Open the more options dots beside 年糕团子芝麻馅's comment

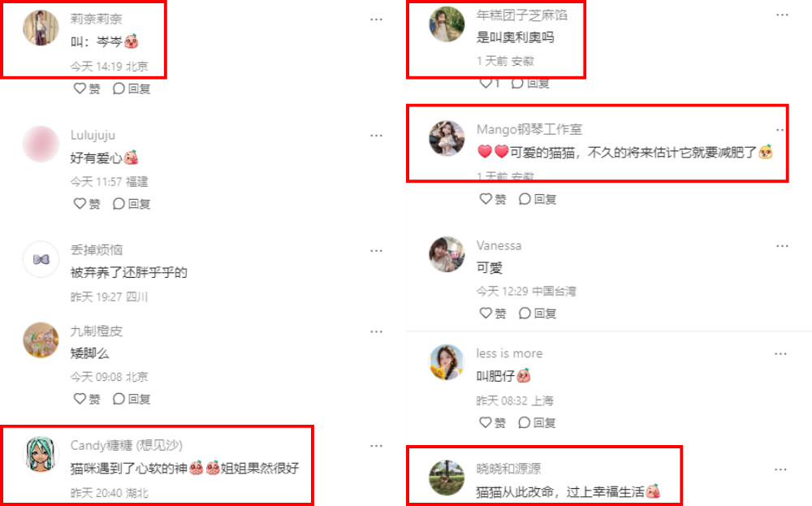(x=782, y=15)
